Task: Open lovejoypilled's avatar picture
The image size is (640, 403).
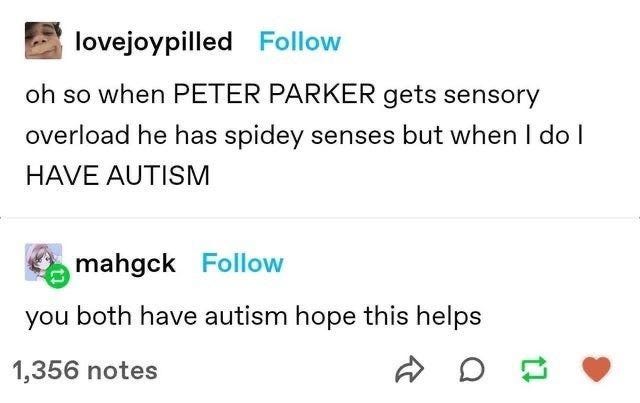Action: coord(43,40)
